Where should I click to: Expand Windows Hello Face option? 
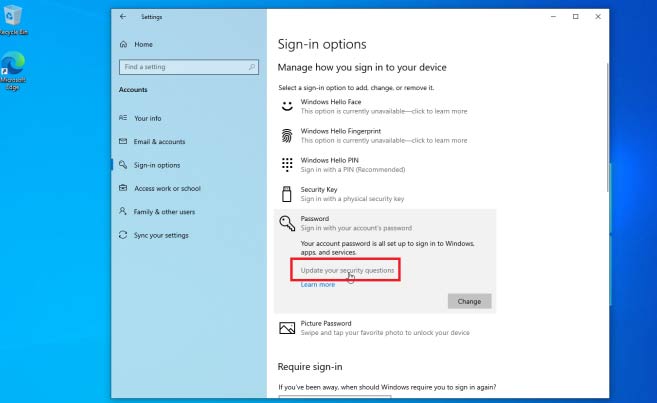(384, 106)
